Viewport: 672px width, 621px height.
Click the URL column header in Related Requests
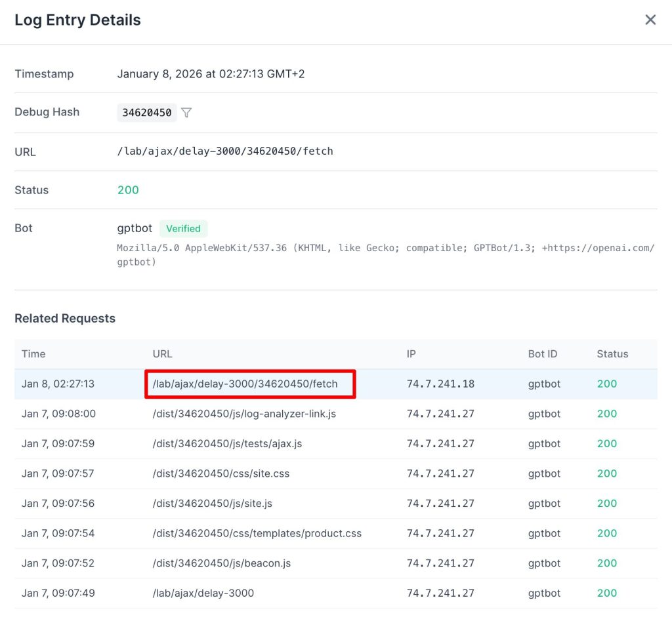(162, 354)
